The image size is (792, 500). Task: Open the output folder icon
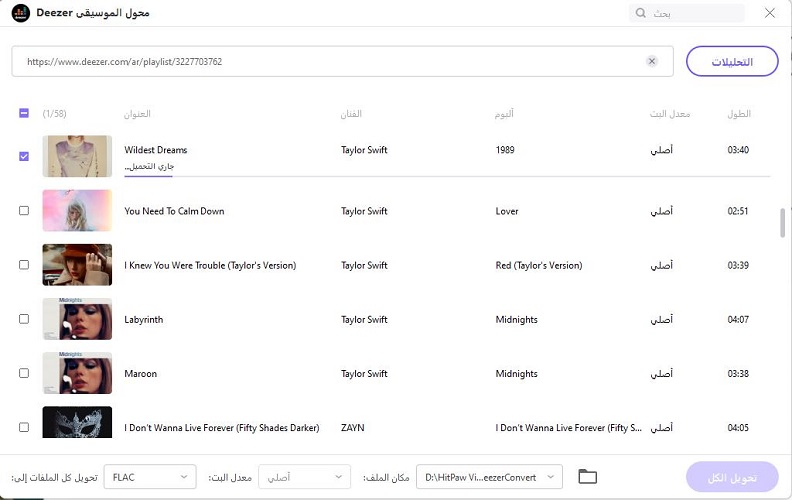coord(587,476)
